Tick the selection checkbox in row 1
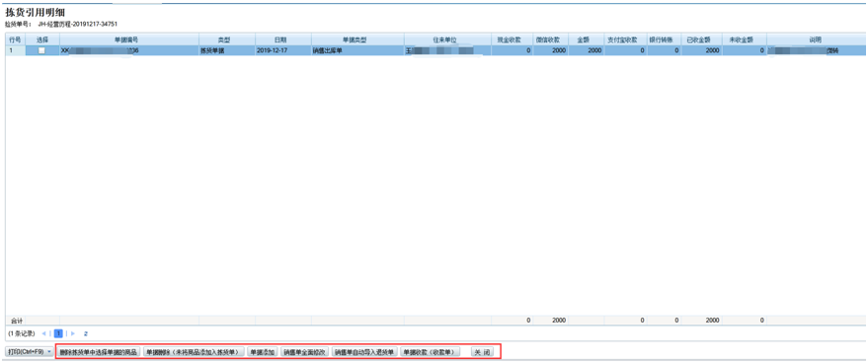The height and width of the screenshot is (363, 868). tap(41, 50)
